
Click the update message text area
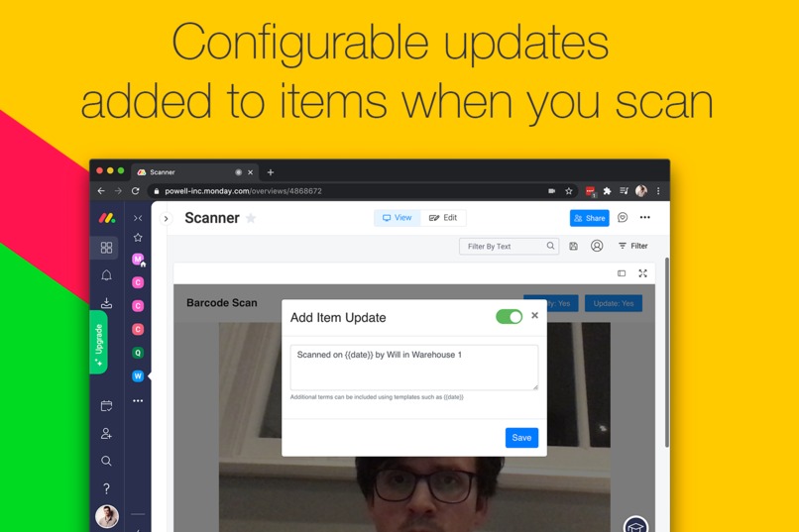413,368
